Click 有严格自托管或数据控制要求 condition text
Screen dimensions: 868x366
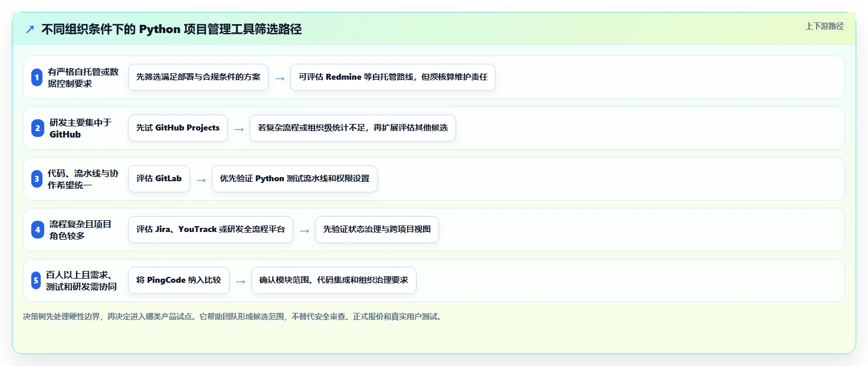83,77
